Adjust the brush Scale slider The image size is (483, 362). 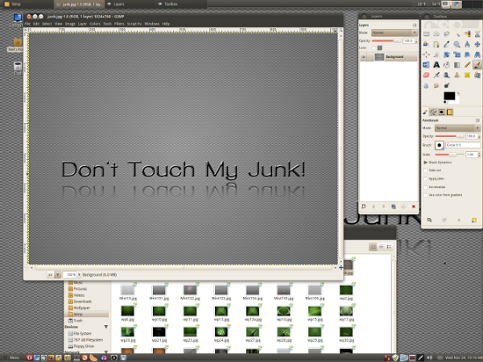(450, 155)
